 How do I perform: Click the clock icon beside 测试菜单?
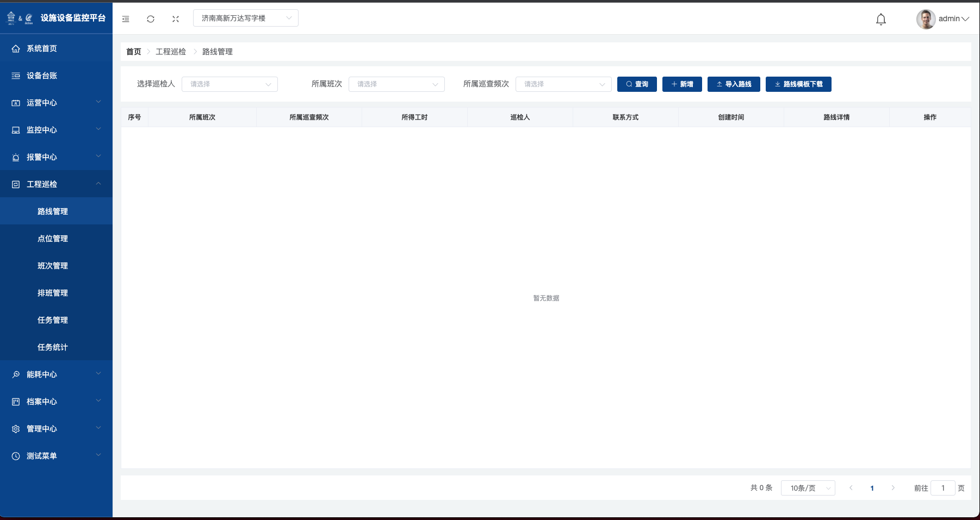point(16,456)
